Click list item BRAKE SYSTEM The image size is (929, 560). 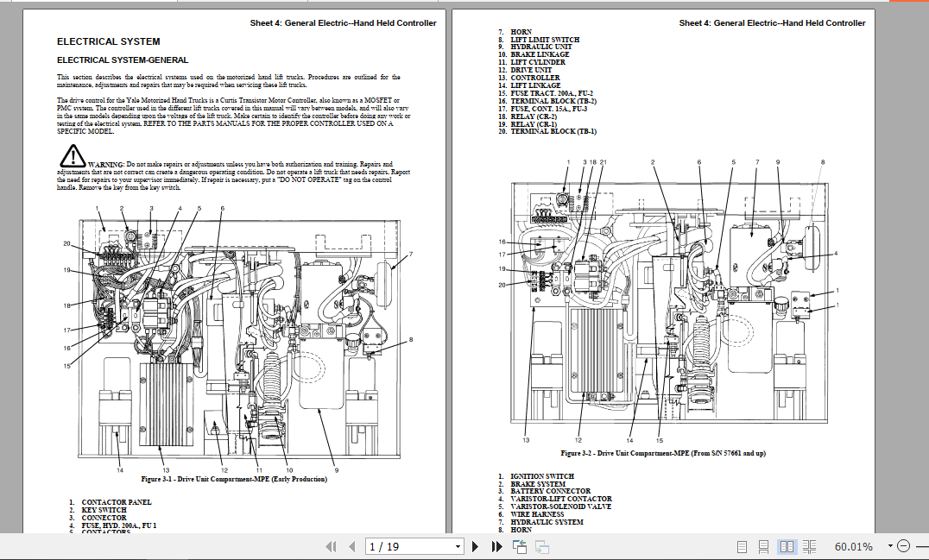[532, 483]
